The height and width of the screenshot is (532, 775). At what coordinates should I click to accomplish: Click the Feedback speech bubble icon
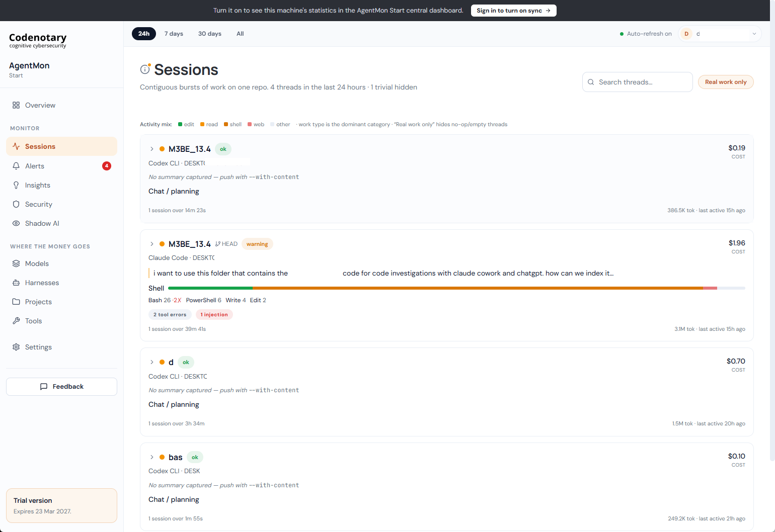[44, 387]
